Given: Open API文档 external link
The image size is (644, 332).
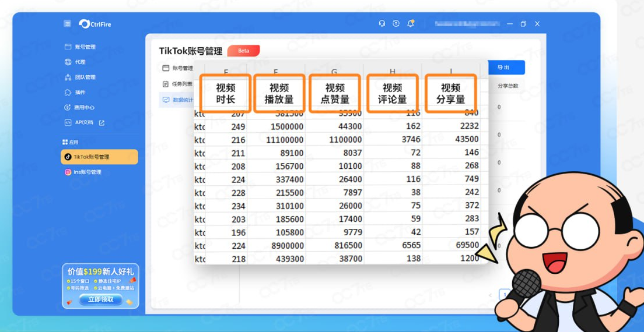Looking at the screenshot, I should [85, 122].
